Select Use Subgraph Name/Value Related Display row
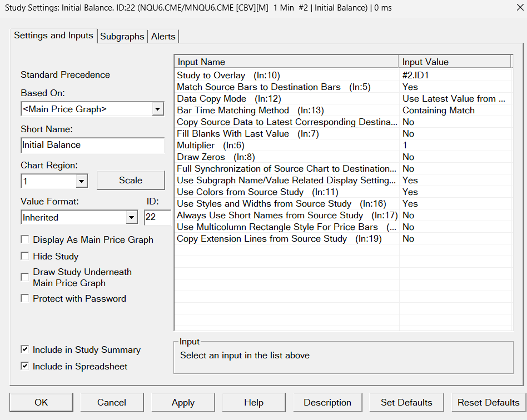527x420 pixels. click(344, 180)
